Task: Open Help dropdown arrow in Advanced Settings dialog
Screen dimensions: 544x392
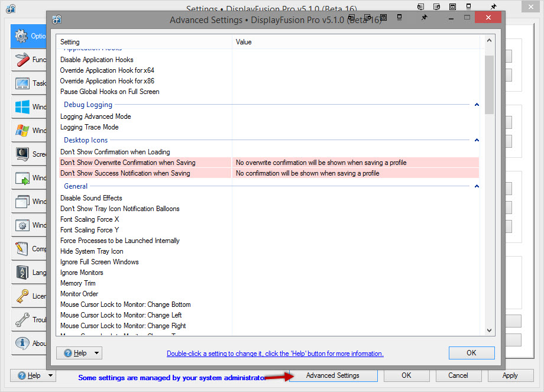Action: [x=97, y=353]
